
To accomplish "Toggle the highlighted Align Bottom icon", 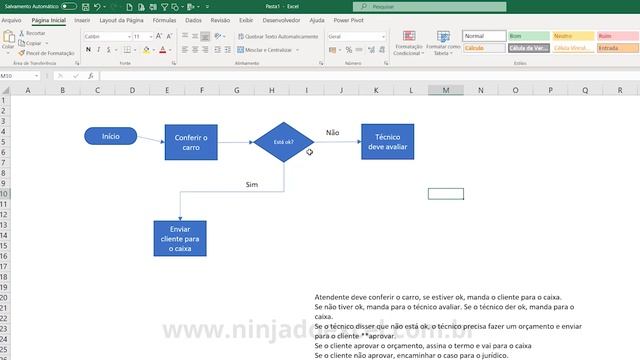I will click(x=205, y=36).
